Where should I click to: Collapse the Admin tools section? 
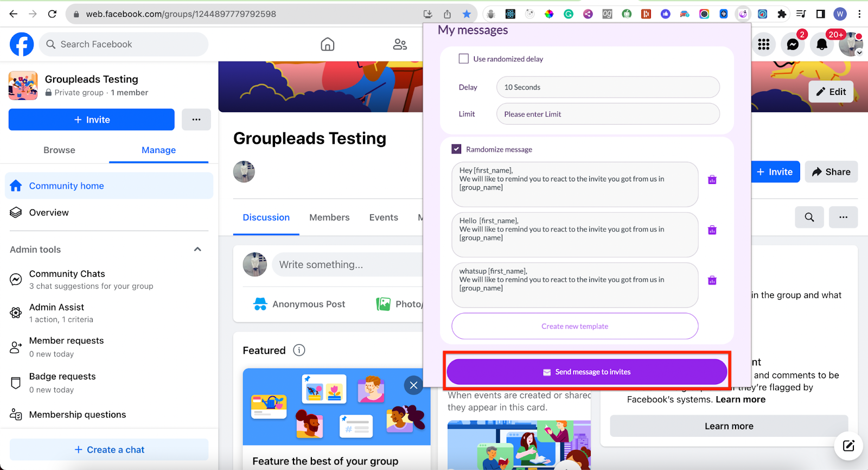click(197, 249)
